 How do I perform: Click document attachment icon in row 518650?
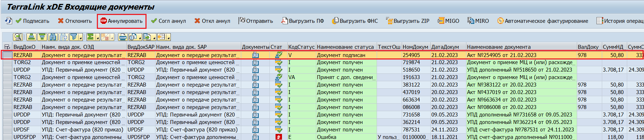coord(255,70)
